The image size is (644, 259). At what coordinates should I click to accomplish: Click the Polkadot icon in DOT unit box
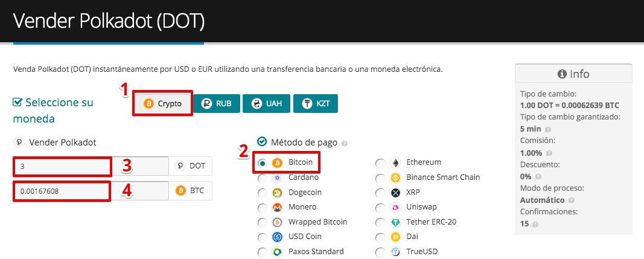point(180,166)
